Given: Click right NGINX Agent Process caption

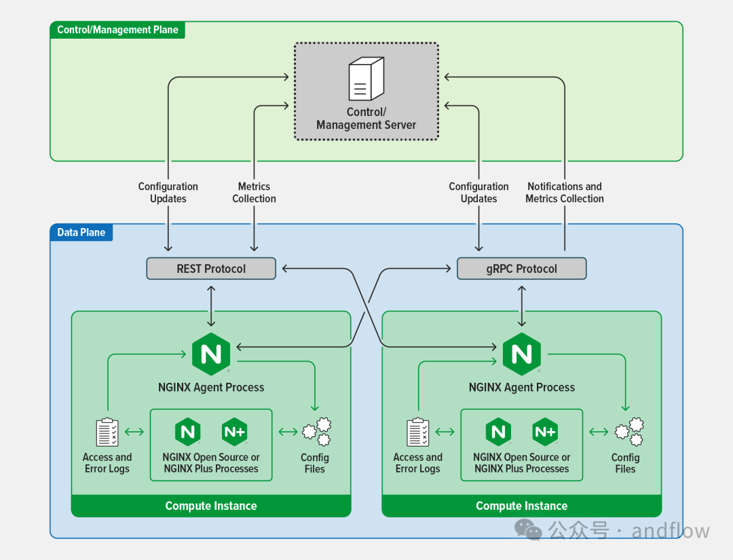Looking at the screenshot, I should point(522,388).
